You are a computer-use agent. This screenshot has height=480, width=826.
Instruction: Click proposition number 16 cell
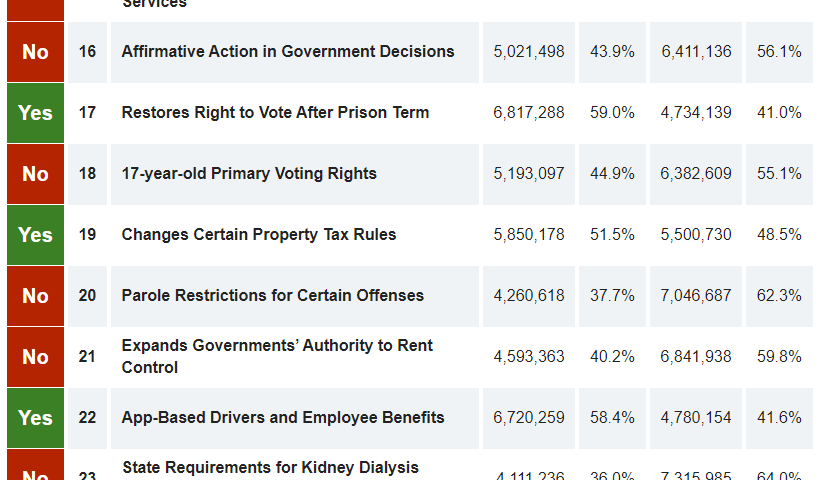coord(88,52)
